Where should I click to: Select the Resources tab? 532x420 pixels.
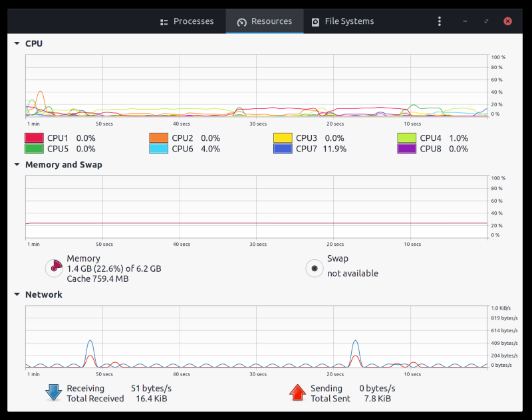265,21
